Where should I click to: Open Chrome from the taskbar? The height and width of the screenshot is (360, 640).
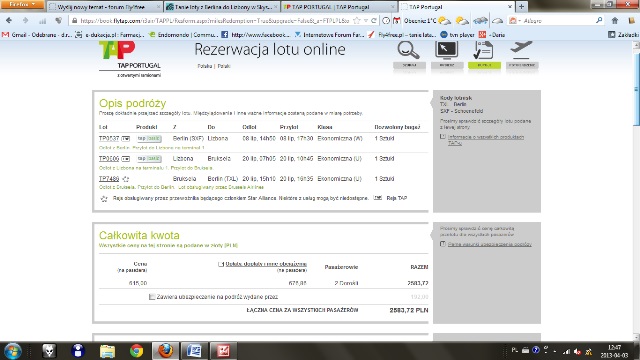(136, 351)
